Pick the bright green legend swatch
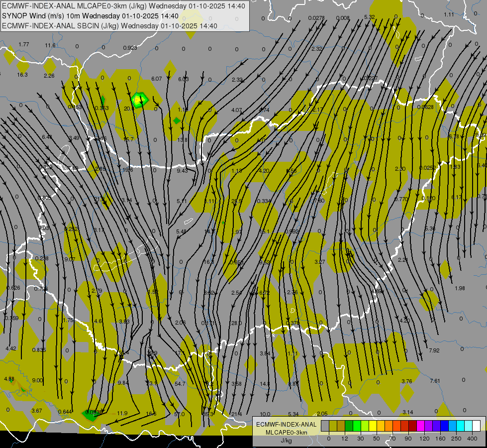487x448 pixels. pyautogui.click(x=357, y=426)
